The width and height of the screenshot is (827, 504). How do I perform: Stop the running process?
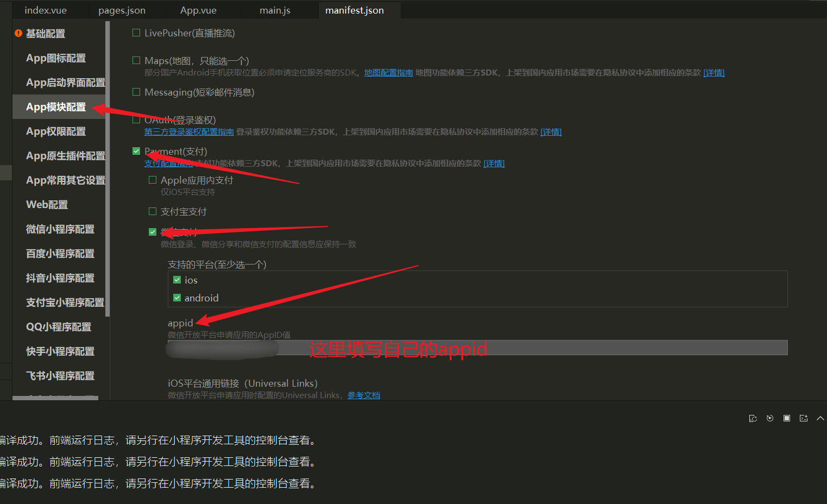[786, 418]
